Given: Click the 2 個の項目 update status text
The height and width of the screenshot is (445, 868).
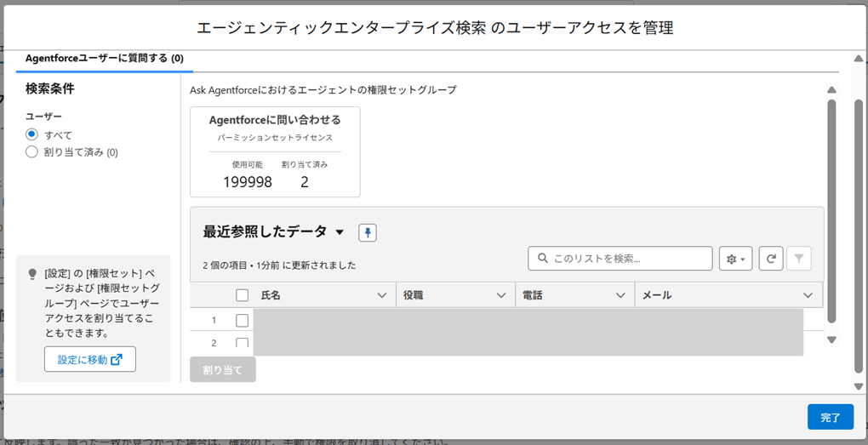Looking at the screenshot, I should tap(279, 265).
